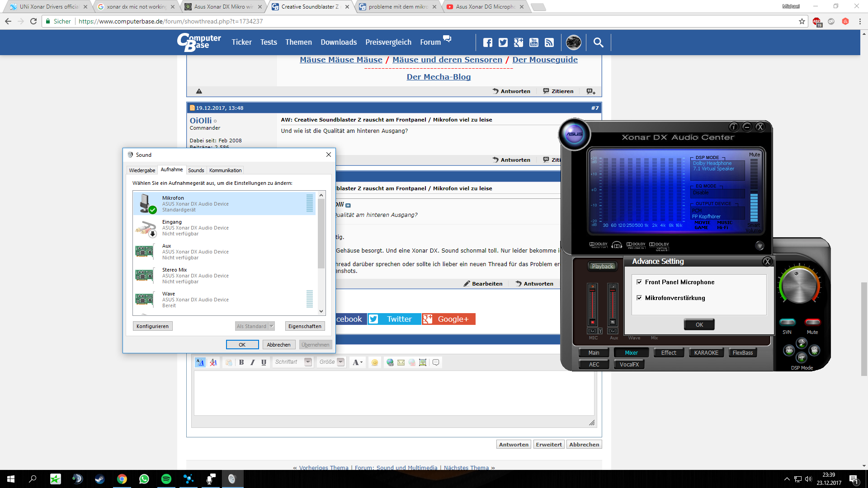Click the insert smiley icon
Viewport: 868px width, 488px height.
374,362
